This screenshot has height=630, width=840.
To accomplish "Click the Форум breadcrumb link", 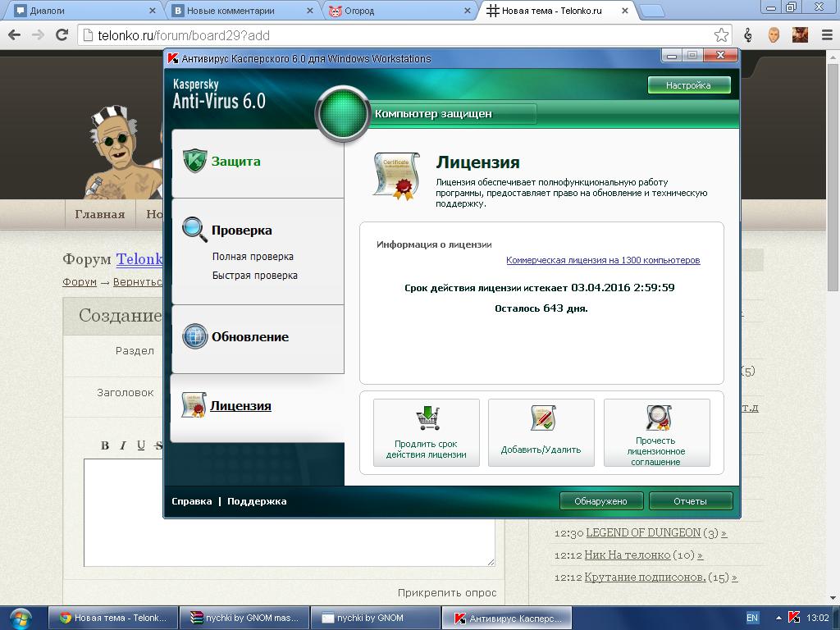I will (x=80, y=282).
